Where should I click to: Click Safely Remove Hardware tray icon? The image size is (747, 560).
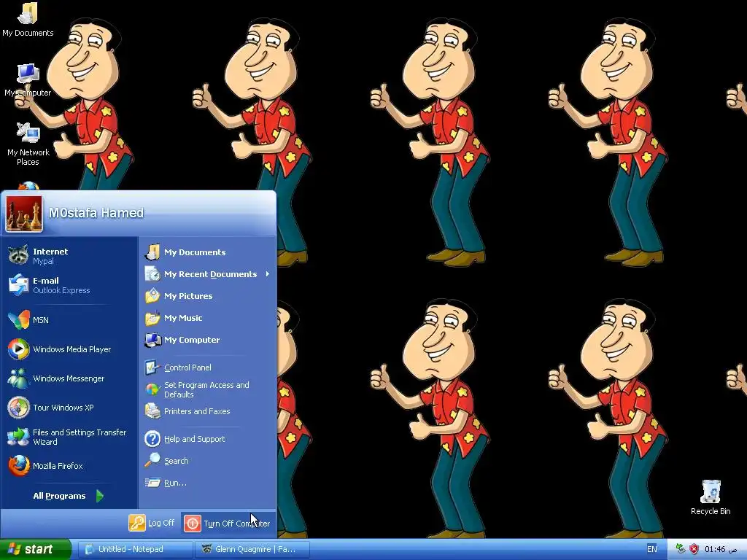[x=681, y=549]
